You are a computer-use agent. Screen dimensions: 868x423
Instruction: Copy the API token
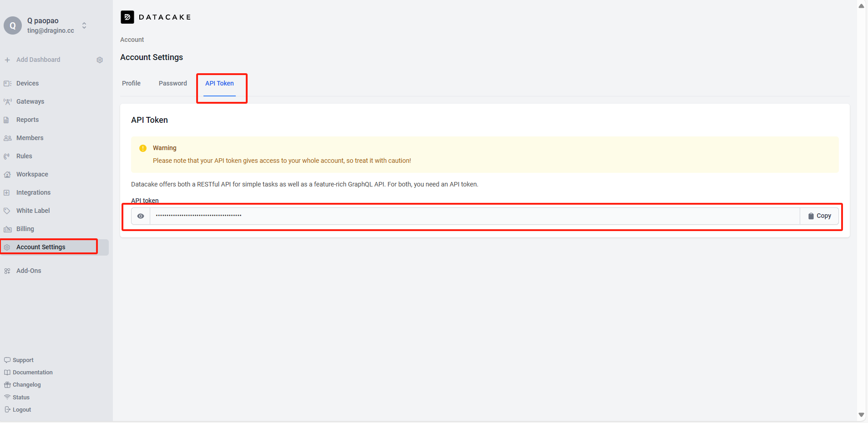click(x=819, y=216)
